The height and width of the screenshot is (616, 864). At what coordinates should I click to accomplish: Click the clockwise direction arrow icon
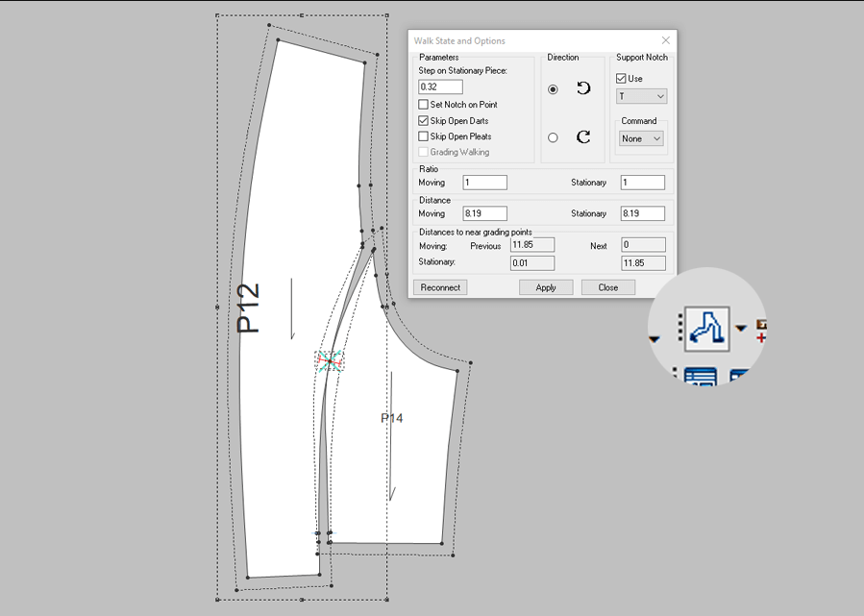[583, 137]
